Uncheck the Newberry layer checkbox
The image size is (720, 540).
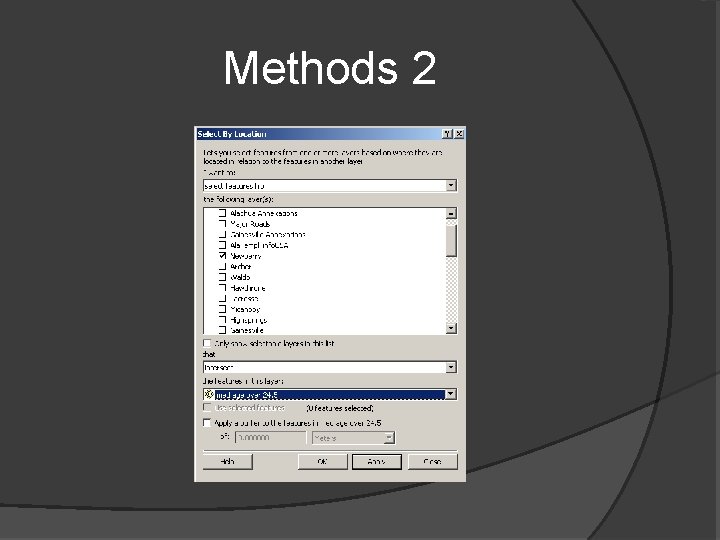[x=222, y=256]
